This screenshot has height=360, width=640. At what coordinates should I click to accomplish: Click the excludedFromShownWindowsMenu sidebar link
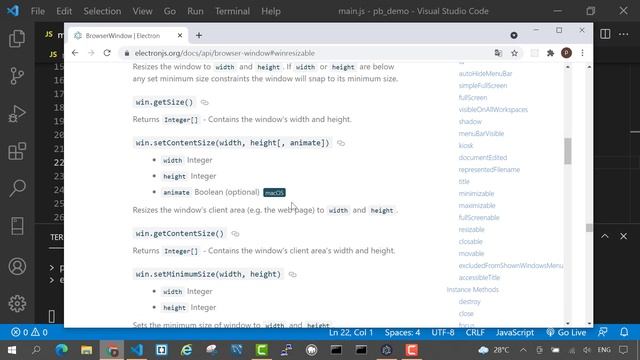(x=511, y=266)
